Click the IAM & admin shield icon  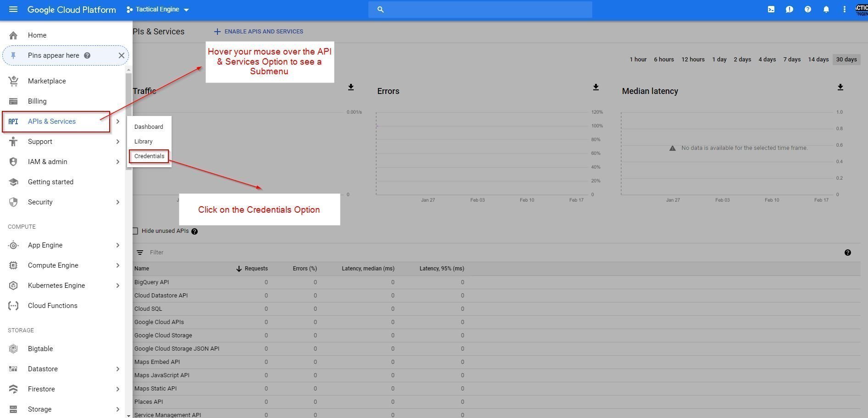(x=13, y=162)
